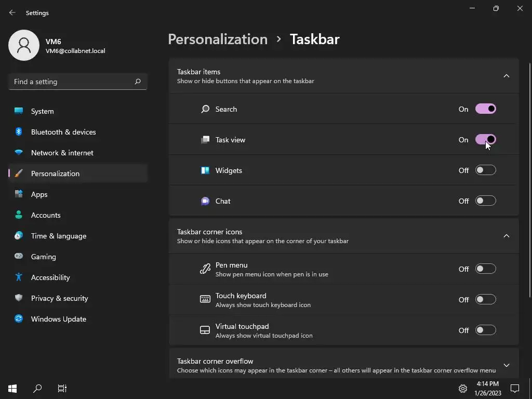Expand the Taskbar corner overflow section
Image resolution: width=532 pixels, height=399 pixels.
point(506,365)
